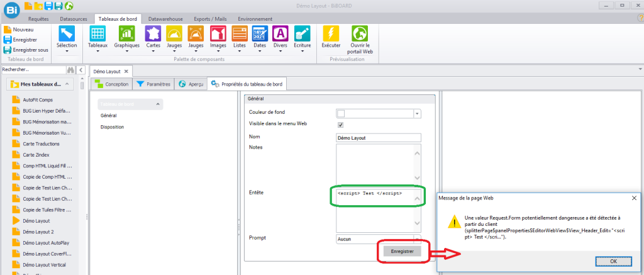Click the green globe icon in quick access toolbar
Screen dimensions: 644x275
[69, 6]
